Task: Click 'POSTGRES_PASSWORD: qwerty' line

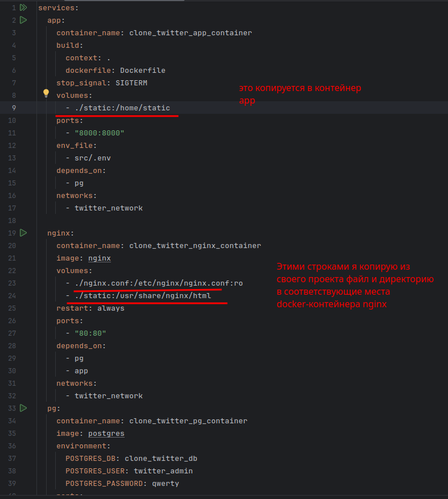Action: 122,484
